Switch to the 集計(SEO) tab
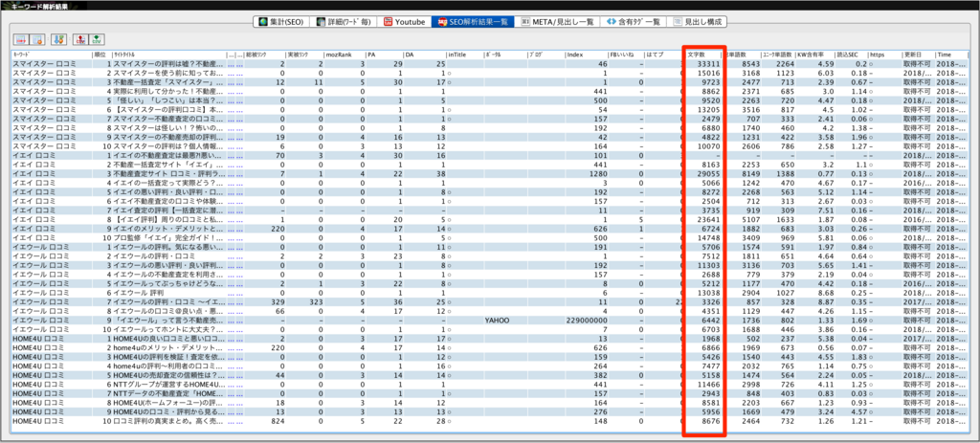The width and height of the screenshot is (980, 443). 280,22
